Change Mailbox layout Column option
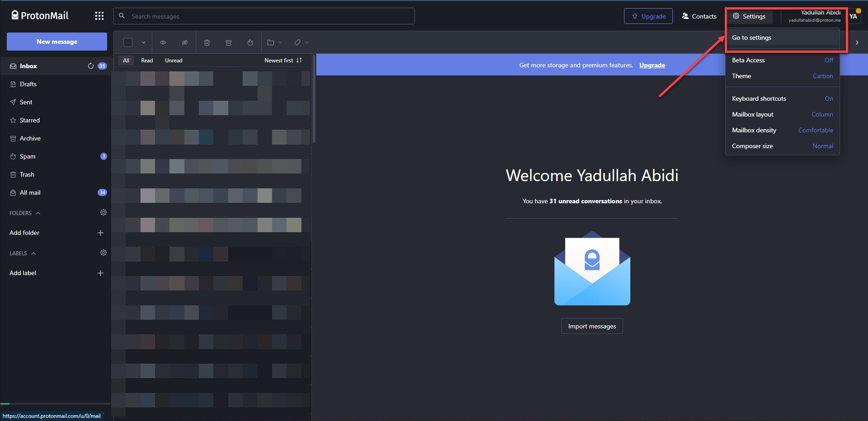 click(783, 114)
